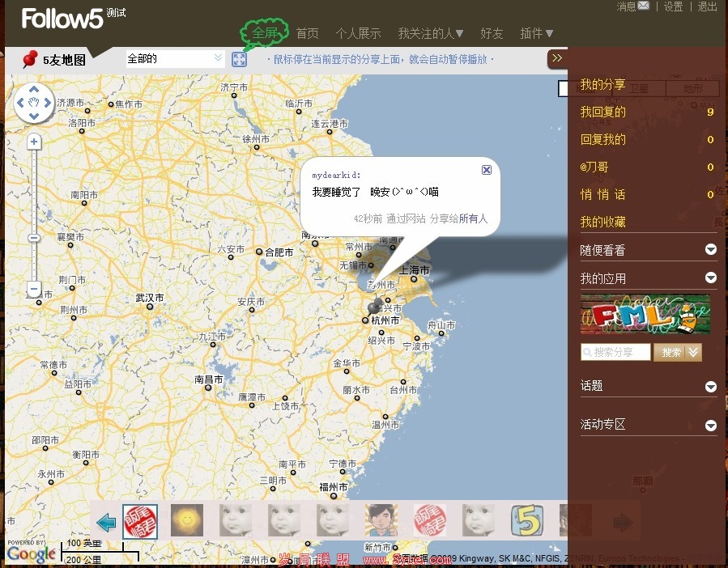
Task: Open 我回复的 in sidebar
Action: [602, 112]
